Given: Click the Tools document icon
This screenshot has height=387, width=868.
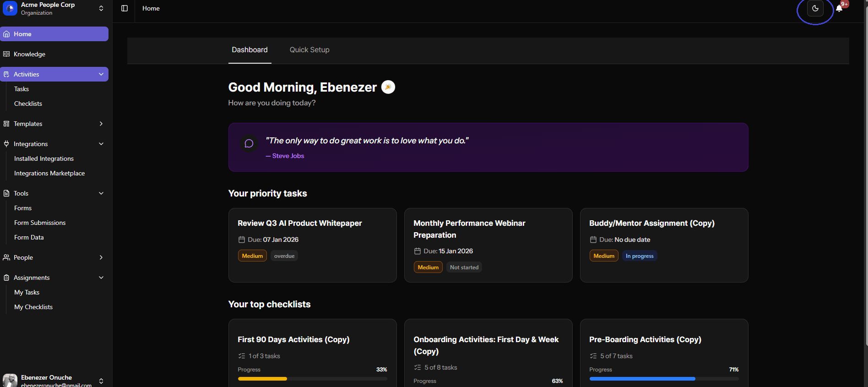Looking at the screenshot, I should tap(6, 193).
